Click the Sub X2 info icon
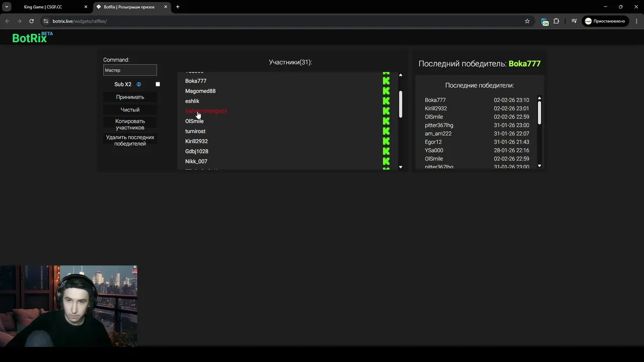 point(139,84)
